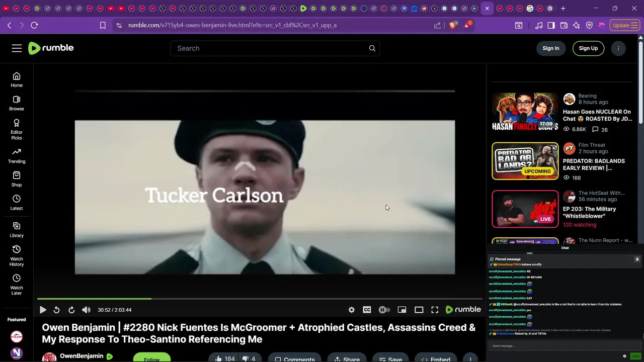The width and height of the screenshot is (644, 362).
Task: Click the OwenBenjamin channel avatar
Action: coord(49,357)
